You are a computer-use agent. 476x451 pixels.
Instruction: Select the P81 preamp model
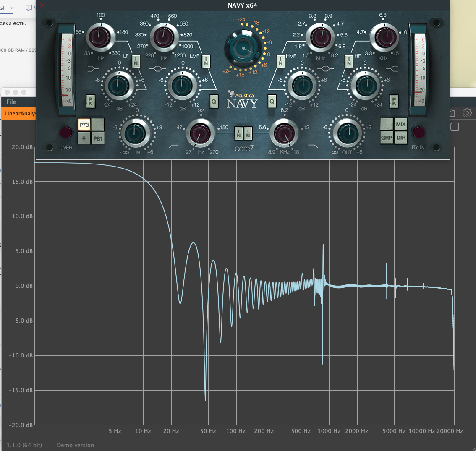point(98,139)
